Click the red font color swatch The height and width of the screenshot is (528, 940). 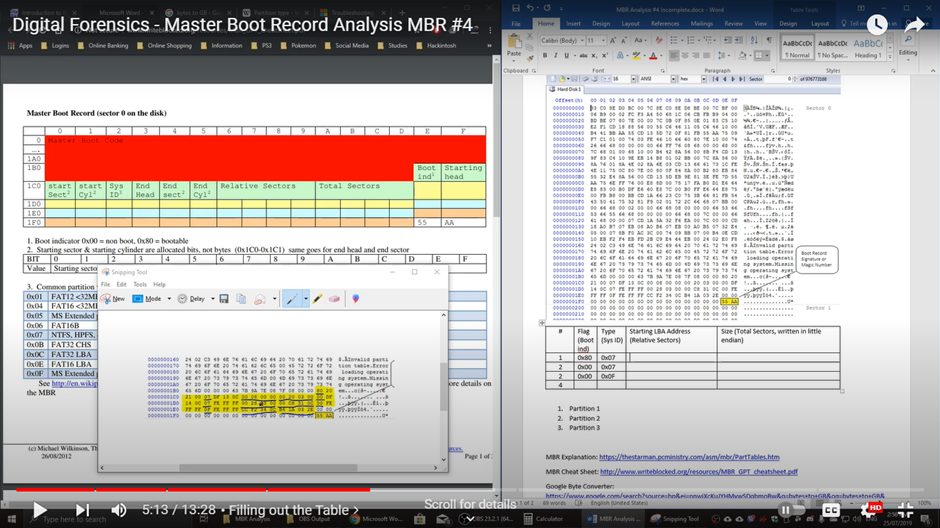tap(653, 56)
